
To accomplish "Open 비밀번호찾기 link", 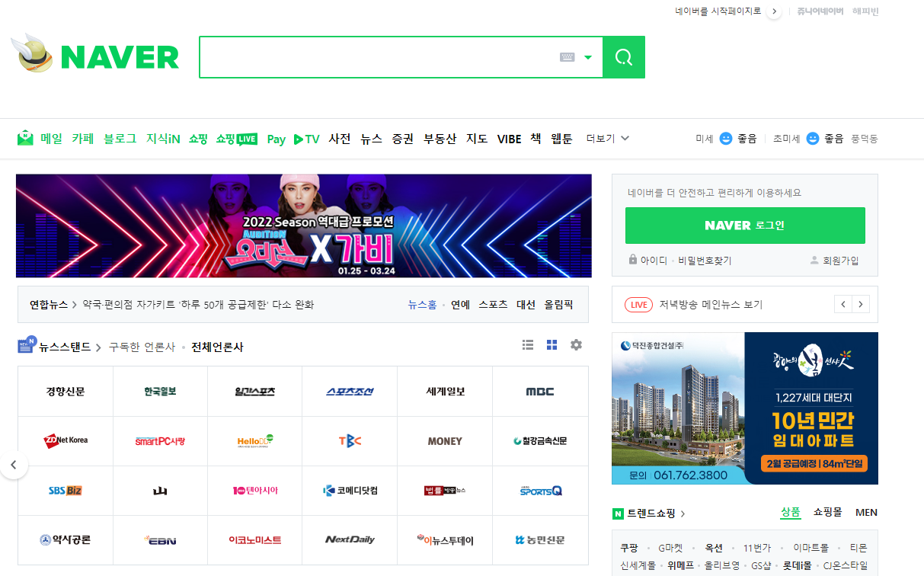I will pyautogui.click(x=705, y=261).
